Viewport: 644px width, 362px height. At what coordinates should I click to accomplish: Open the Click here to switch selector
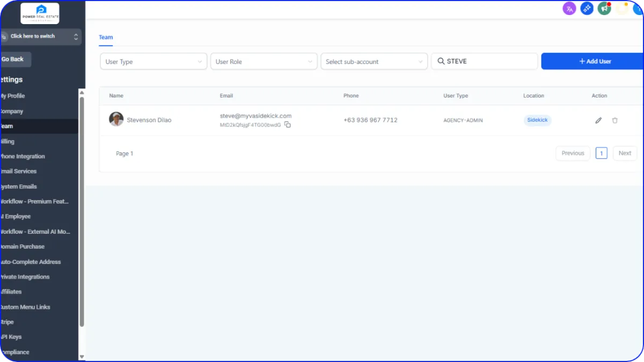coord(41,36)
